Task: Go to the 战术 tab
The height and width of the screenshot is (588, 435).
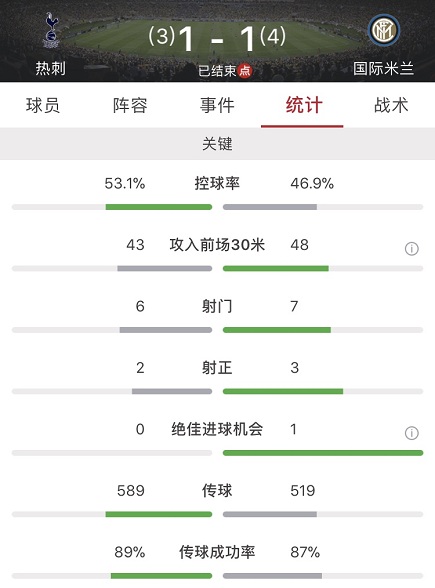Action: 391,105
